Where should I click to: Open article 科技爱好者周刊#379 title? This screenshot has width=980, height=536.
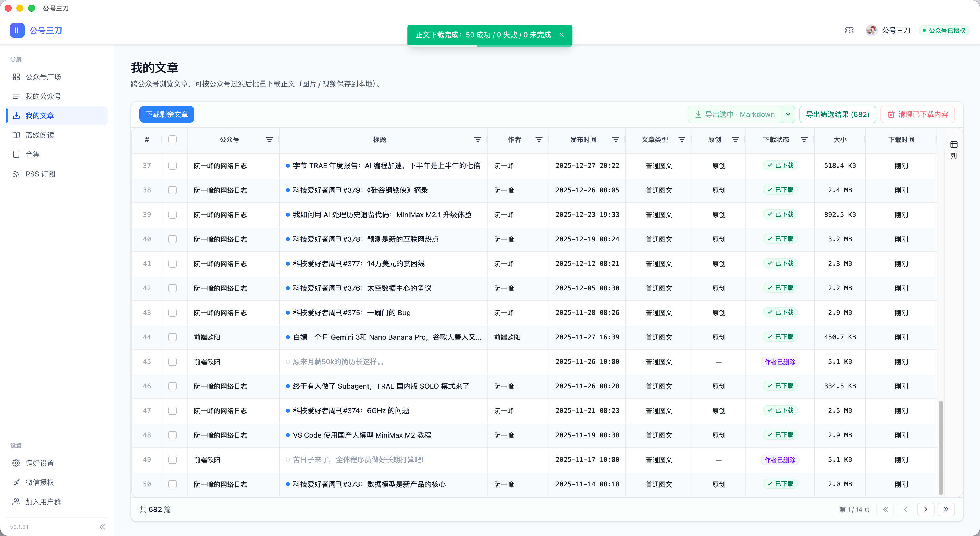click(360, 190)
